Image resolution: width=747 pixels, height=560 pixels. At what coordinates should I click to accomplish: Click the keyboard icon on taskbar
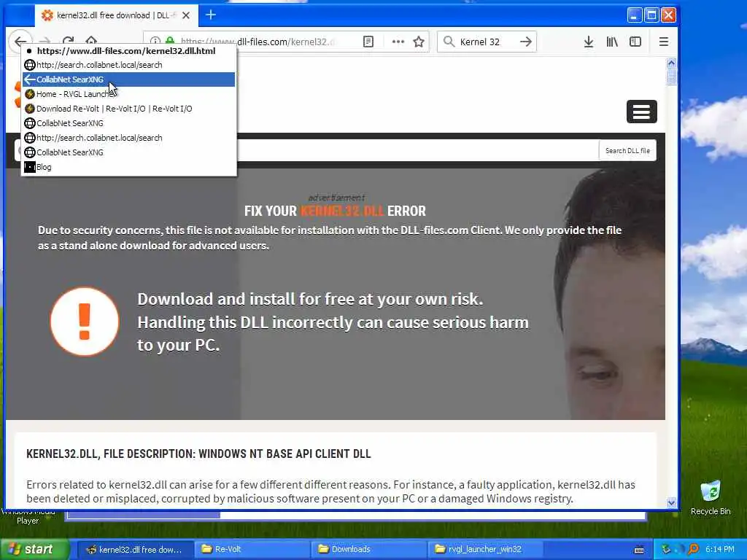coord(639,550)
